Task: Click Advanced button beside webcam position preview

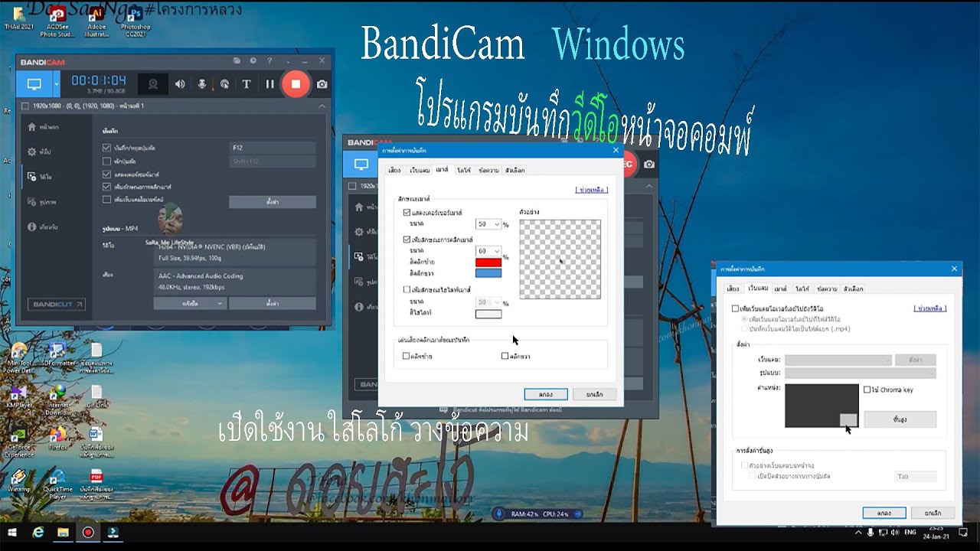Action: pos(900,419)
